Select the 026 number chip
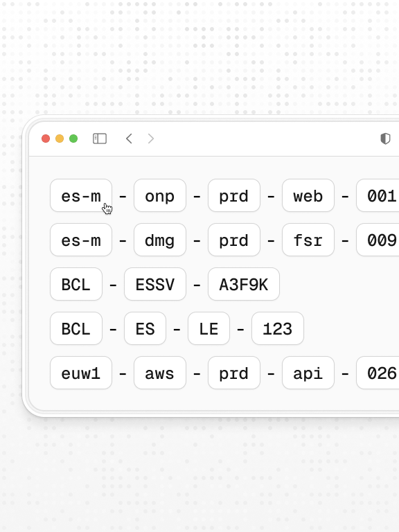This screenshot has height=532, width=399. [x=378, y=373]
